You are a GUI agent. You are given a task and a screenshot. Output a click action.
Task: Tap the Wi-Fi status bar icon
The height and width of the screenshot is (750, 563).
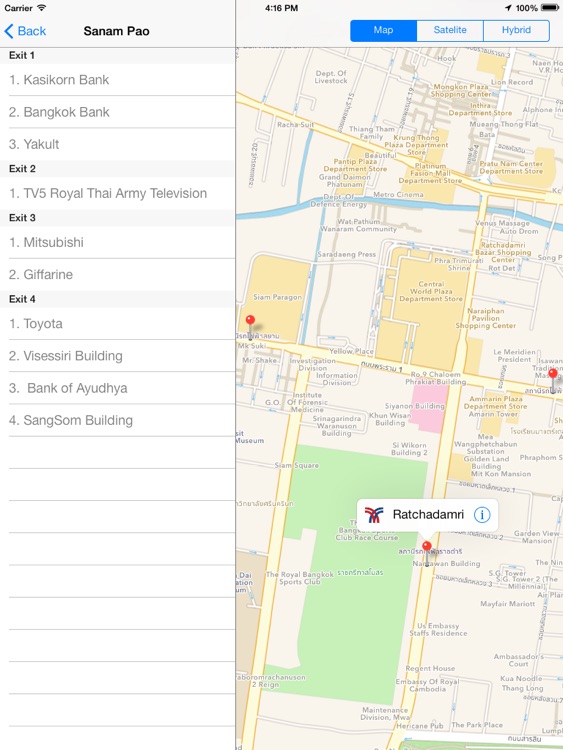click(x=42, y=8)
